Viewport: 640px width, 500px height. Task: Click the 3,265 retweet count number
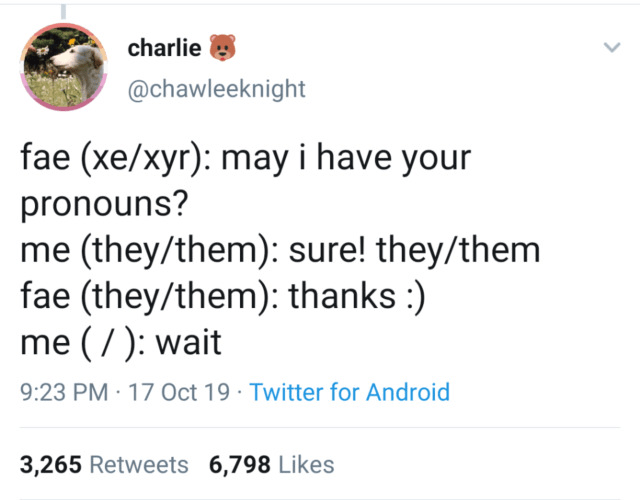pyautogui.click(x=51, y=464)
